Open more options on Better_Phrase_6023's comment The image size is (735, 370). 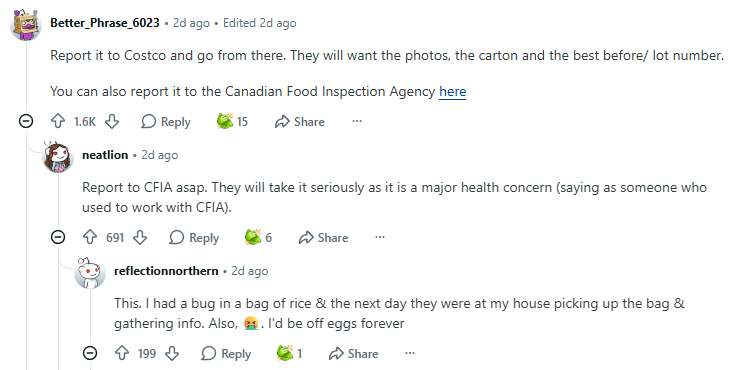pos(357,121)
